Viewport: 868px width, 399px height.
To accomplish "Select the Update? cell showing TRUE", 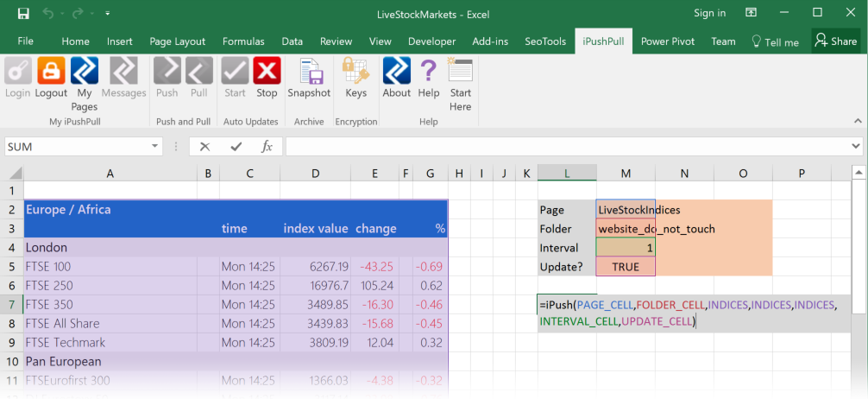I will [626, 267].
